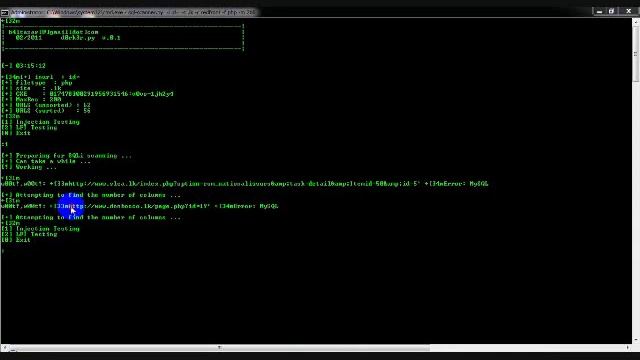Click the site : .lk line
Screen dimensions: 640x360
point(31,88)
